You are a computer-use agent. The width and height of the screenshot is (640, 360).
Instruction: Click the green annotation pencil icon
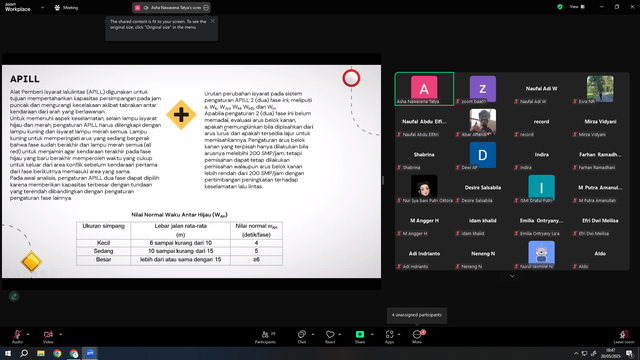14,296
